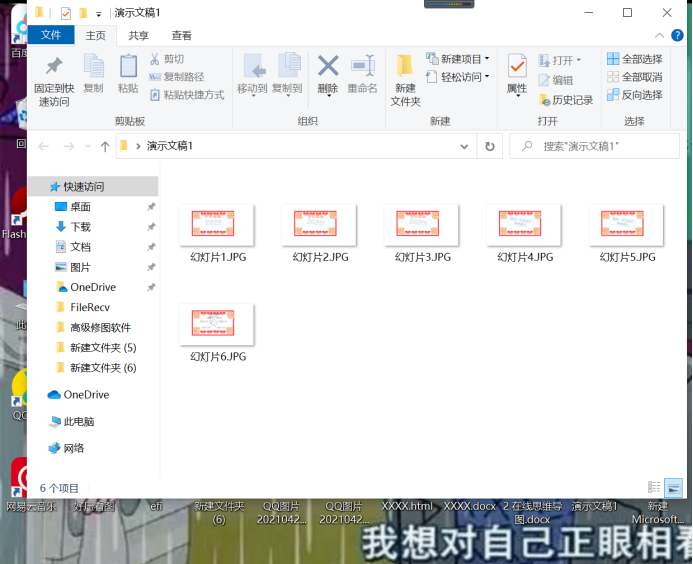Click the up one level arrow

pos(105,146)
